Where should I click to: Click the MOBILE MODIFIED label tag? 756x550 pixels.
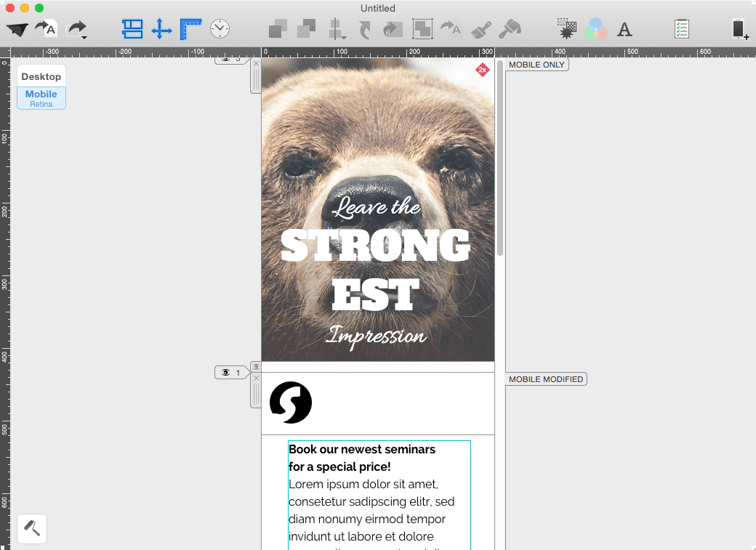pyautogui.click(x=546, y=379)
